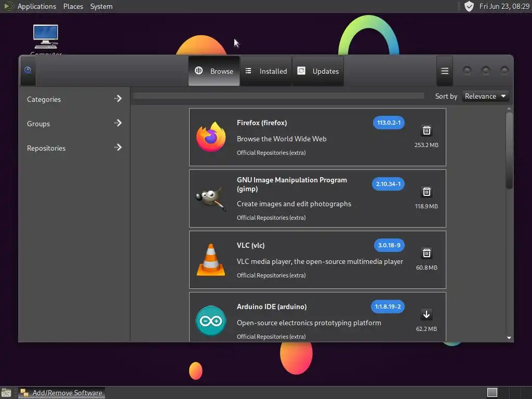
Task: Click the package list vertical scrollbar
Action: 509,151
